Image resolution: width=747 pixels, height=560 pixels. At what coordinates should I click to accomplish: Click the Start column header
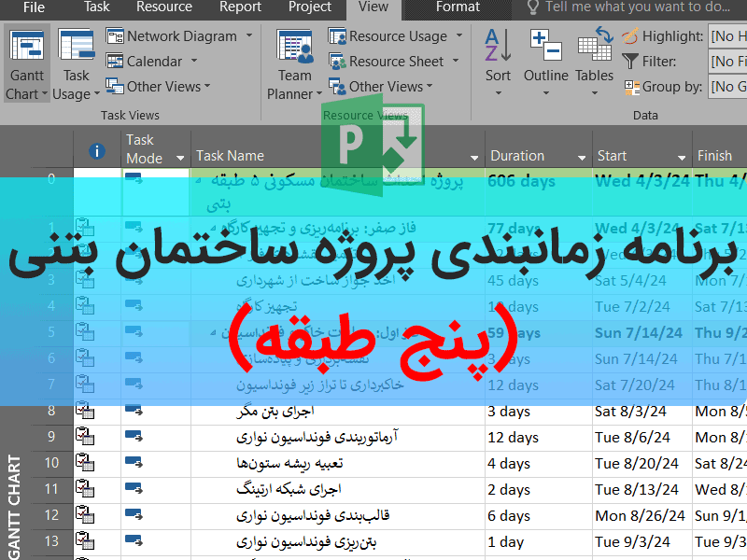click(613, 156)
